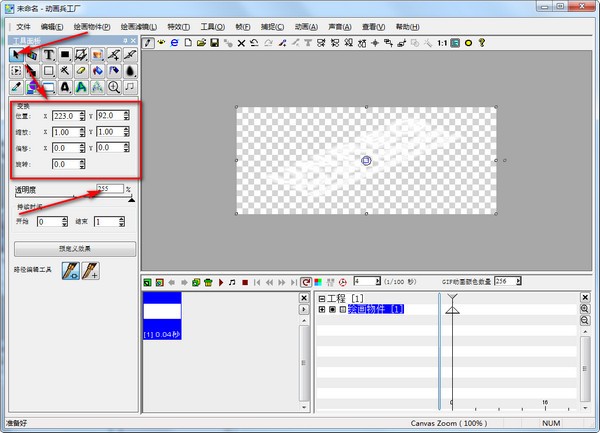This screenshot has width=600, height=433.
Task: Select the magnifier zoom tool
Action: click(x=114, y=88)
